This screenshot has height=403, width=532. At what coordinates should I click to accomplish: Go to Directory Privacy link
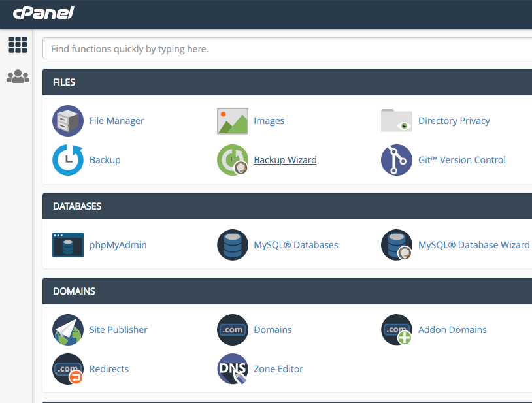(x=454, y=121)
